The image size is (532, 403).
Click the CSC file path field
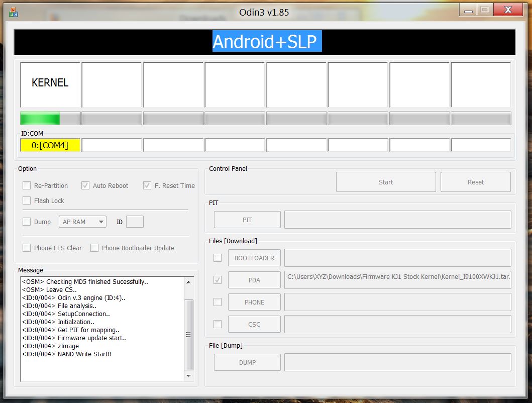click(x=398, y=324)
